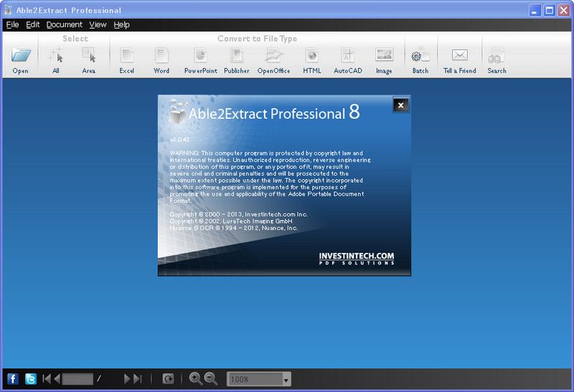Open the View menu
The image size is (574, 392).
pos(98,24)
